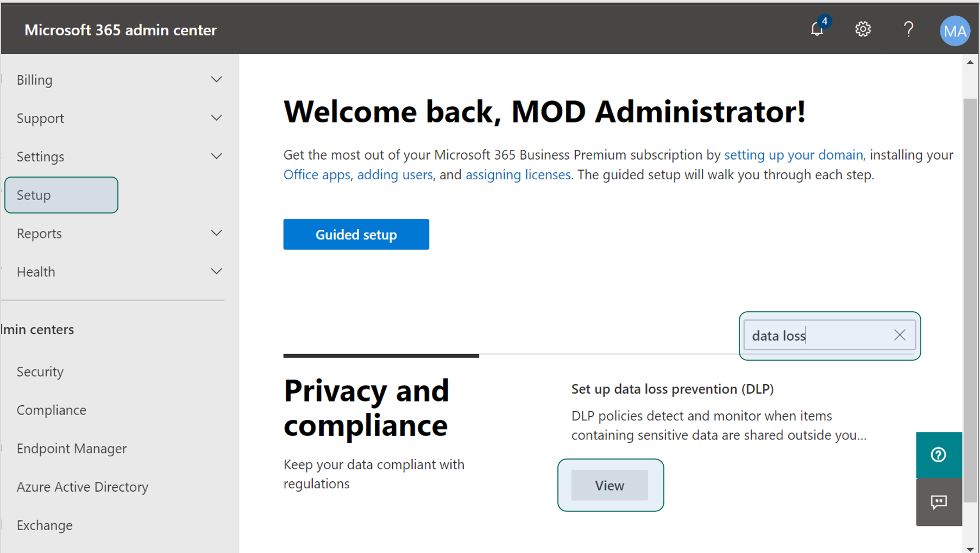Expand the Billing chevron
The width and height of the screenshot is (980, 553).
[216, 80]
